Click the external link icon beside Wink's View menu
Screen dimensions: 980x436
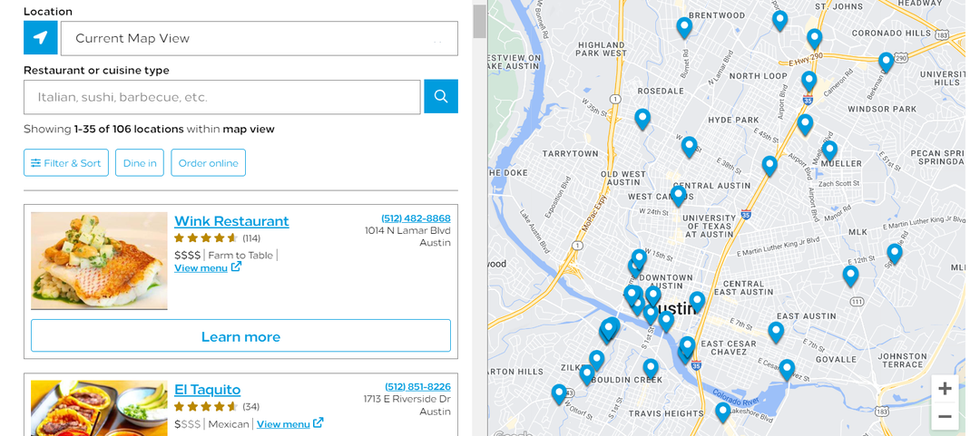236,266
